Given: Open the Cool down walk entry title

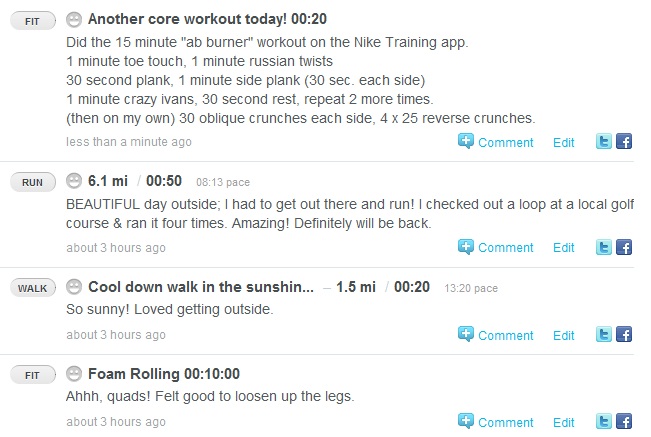Looking at the screenshot, I should tap(201, 287).
